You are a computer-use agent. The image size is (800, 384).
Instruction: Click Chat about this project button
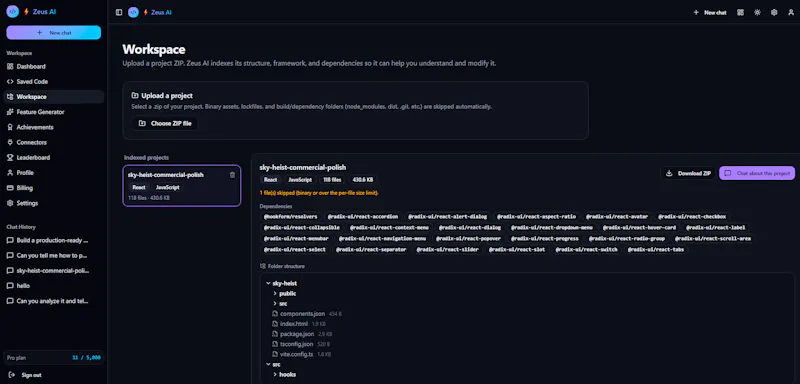(x=757, y=173)
